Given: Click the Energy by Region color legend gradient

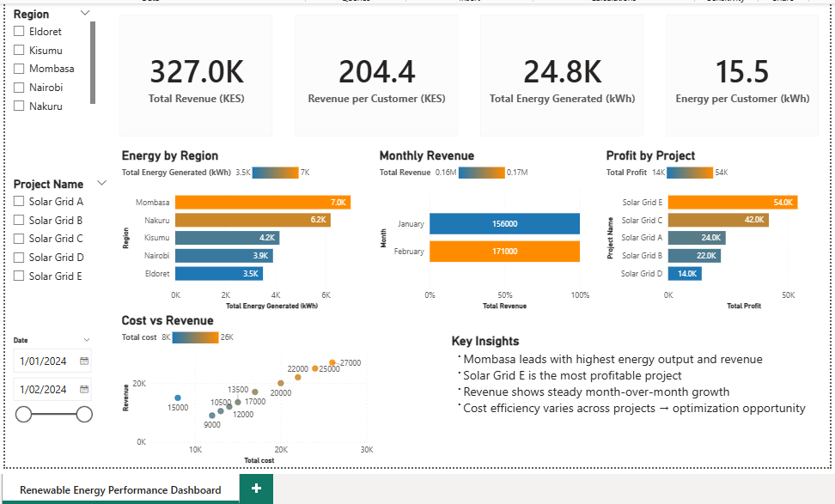Looking at the screenshot, I should [x=275, y=173].
